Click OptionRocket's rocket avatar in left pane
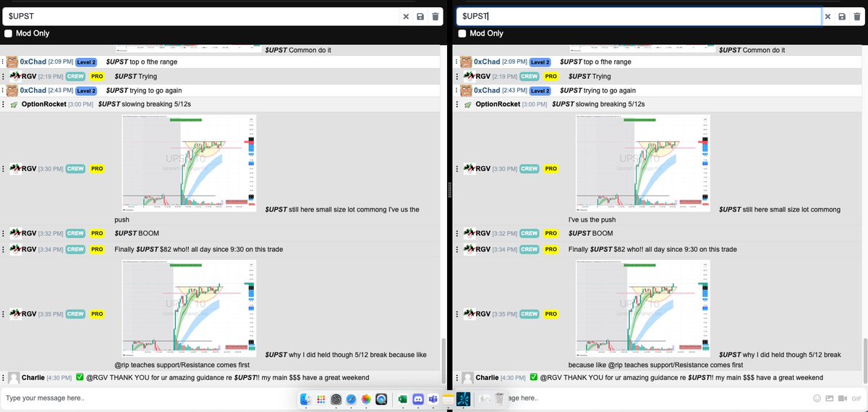 [x=13, y=104]
